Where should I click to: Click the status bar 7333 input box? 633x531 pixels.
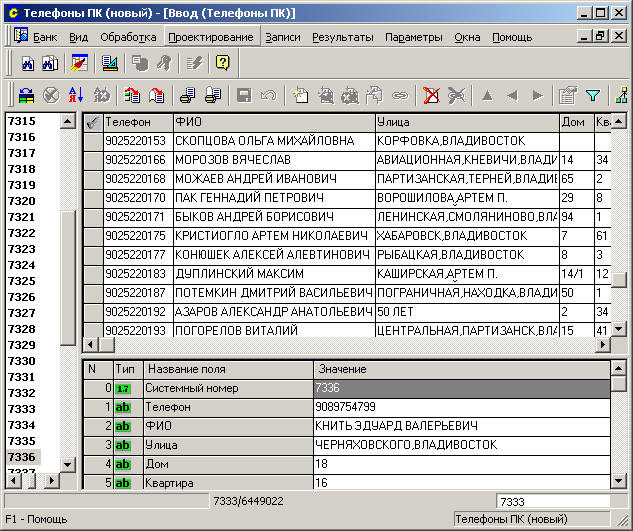[x=553, y=501]
